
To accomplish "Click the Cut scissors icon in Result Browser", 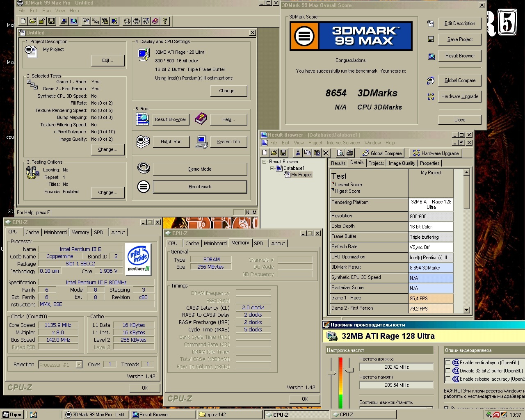I will tap(298, 153).
